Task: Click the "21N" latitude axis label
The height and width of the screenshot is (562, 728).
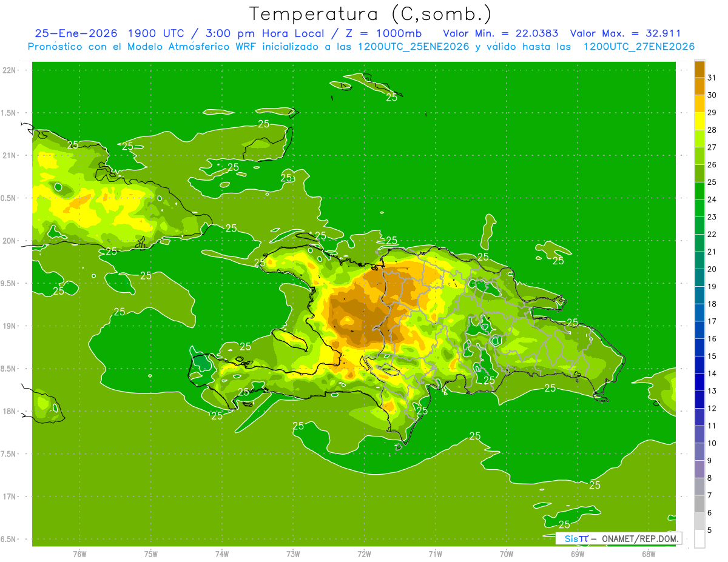Action: pos(10,156)
